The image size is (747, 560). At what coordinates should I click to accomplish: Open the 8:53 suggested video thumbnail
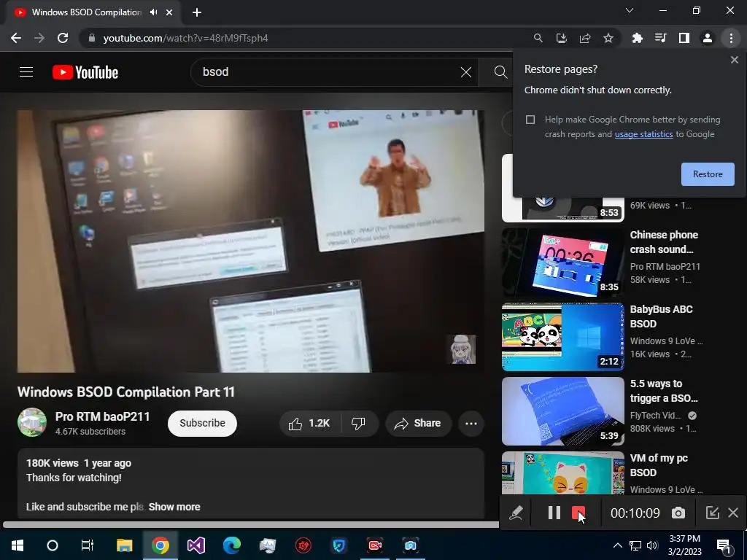point(562,208)
